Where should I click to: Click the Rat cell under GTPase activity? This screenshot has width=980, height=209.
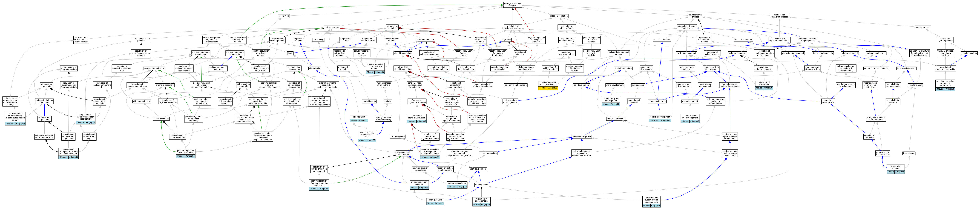(x=543, y=88)
